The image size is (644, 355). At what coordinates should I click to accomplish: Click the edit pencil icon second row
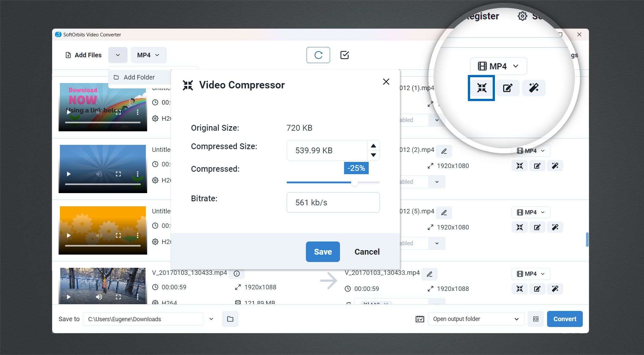[537, 166]
